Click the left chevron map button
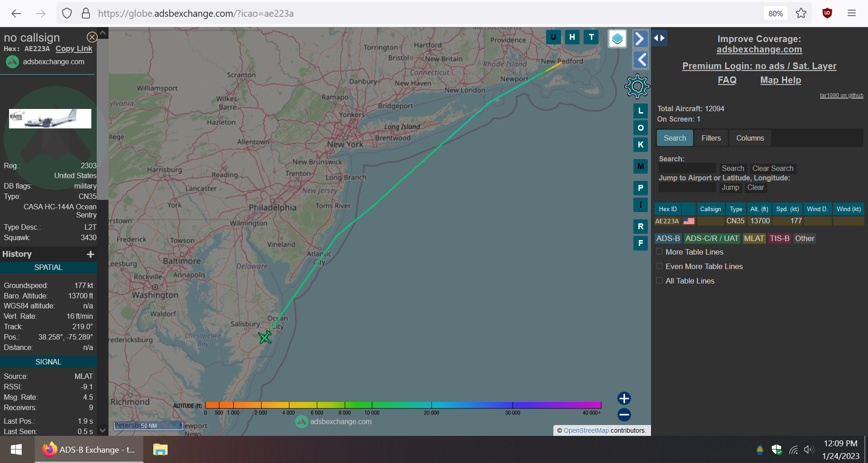The width and height of the screenshot is (868, 463). coord(640,59)
